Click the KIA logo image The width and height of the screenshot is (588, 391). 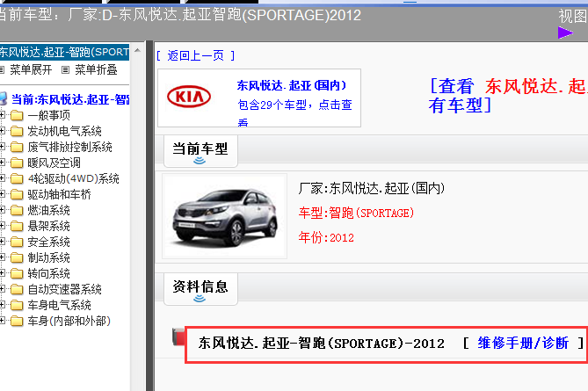click(189, 97)
